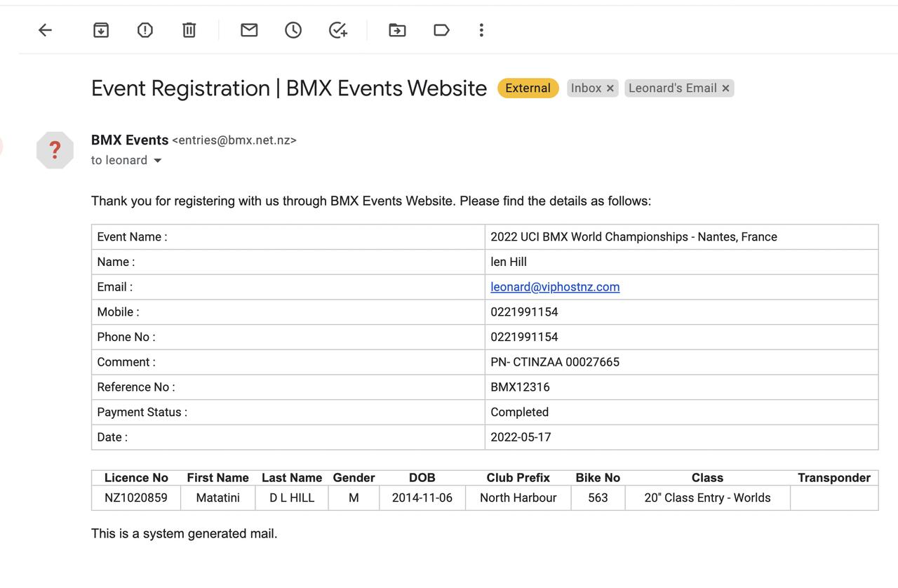This screenshot has width=898, height=588.
Task: Remove the Inbox label from the email
Action: click(610, 88)
